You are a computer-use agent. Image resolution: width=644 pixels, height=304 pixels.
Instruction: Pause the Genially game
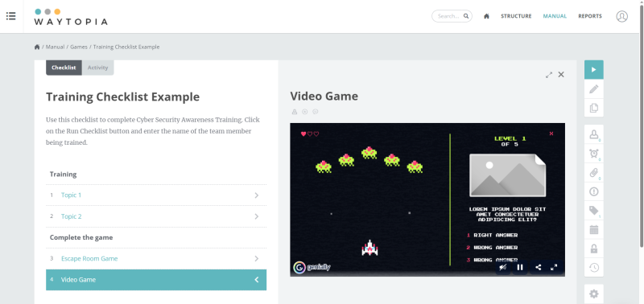pyautogui.click(x=520, y=268)
